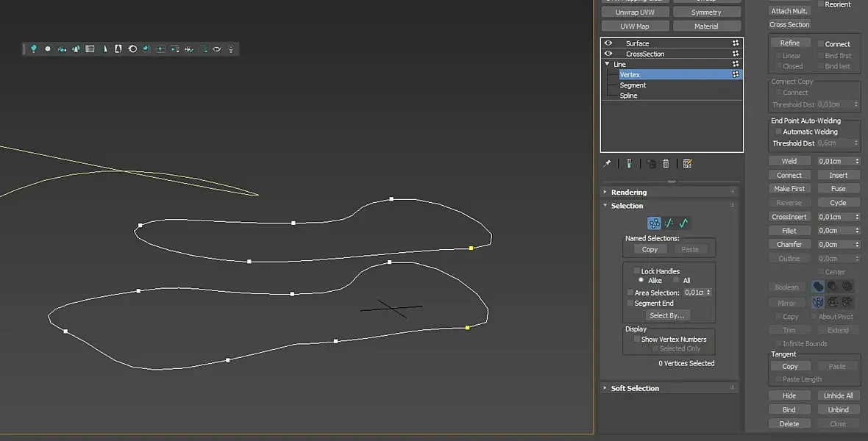Select Spline sub-object level in stack
Image resolution: width=868 pixels, height=441 pixels.
click(628, 96)
